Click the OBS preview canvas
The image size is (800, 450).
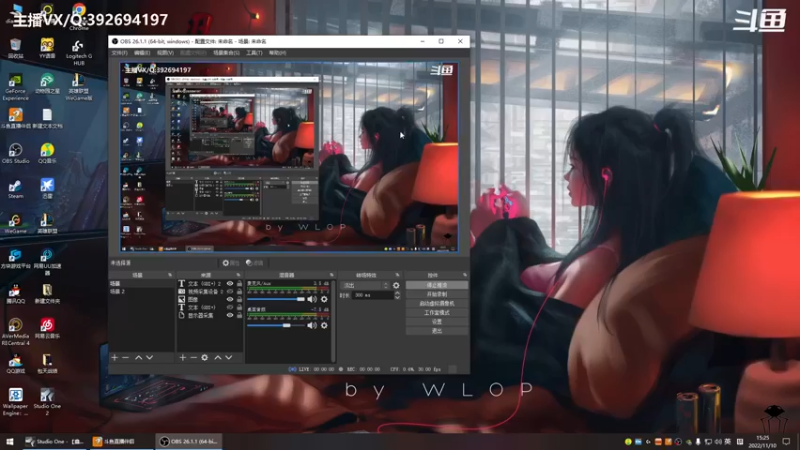point(289,157)
